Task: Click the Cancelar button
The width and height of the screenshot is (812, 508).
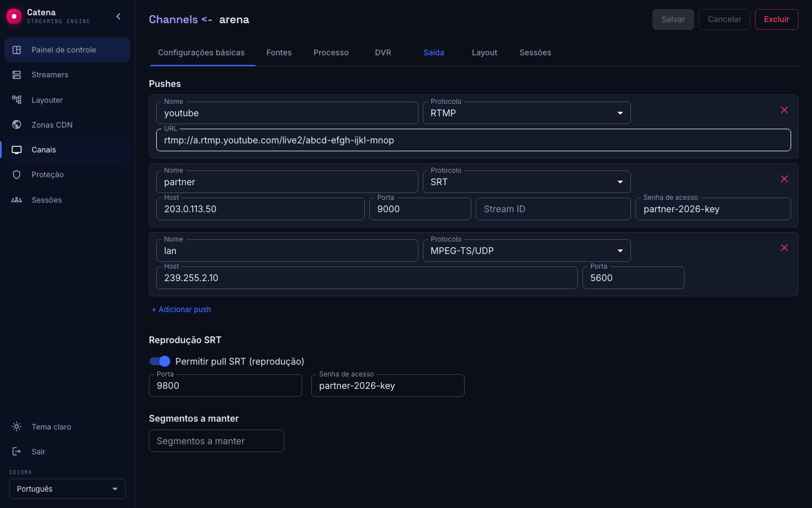Action: [725, 19]
